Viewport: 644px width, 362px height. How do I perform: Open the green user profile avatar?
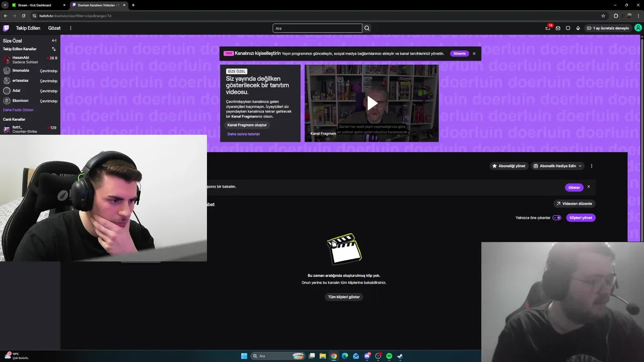click(x=638, y=28)
